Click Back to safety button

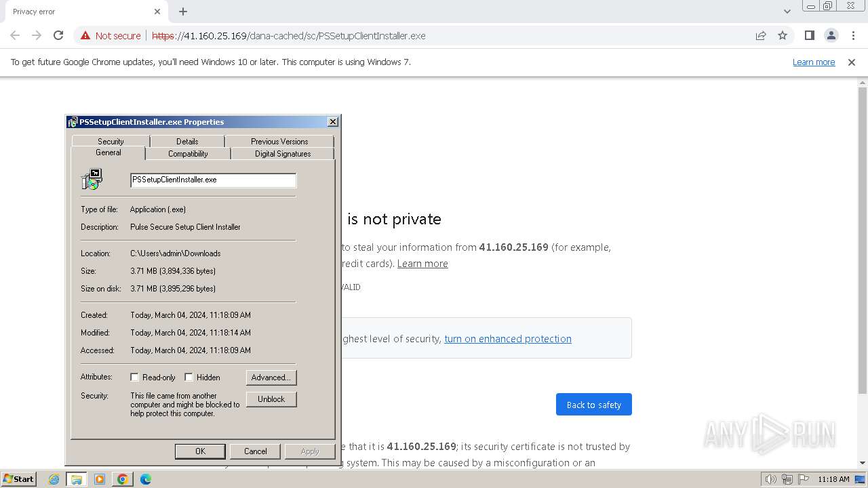click(594, 405)
